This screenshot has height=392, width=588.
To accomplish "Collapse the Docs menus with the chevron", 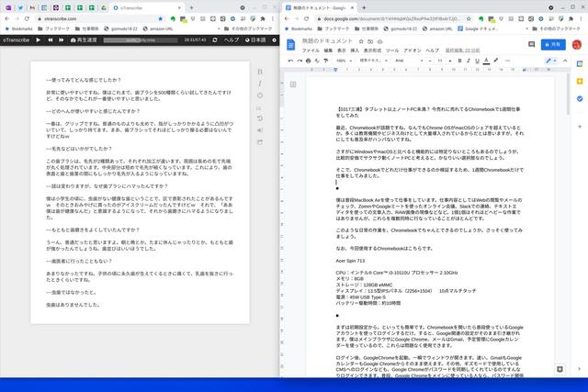I will click(x=565, y=61).
